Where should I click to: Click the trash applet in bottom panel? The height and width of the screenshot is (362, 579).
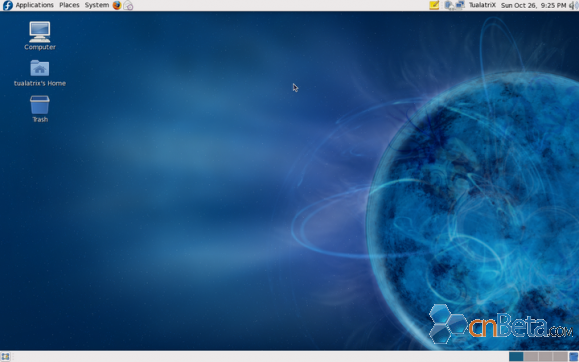(574, 356)
